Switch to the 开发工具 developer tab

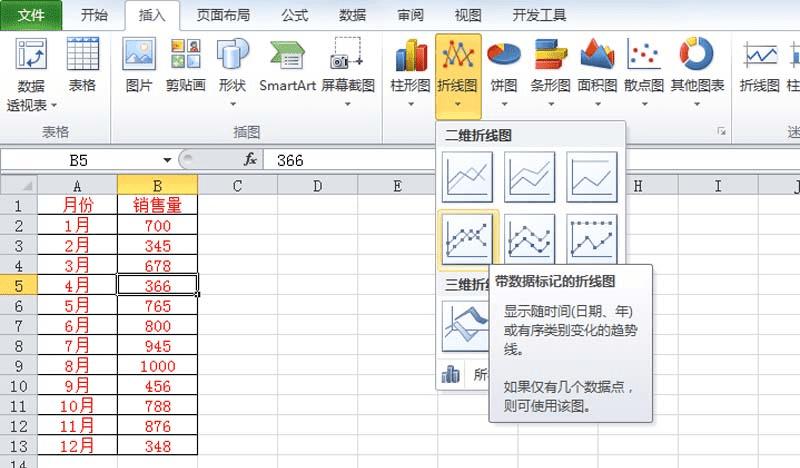539,15
